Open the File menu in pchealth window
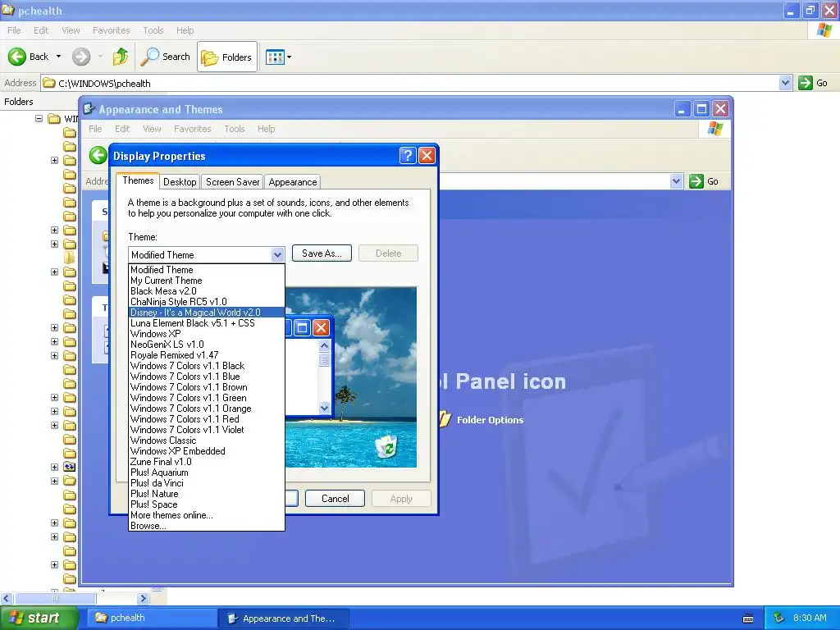This screenshot has width=840, height=630. 14,30
